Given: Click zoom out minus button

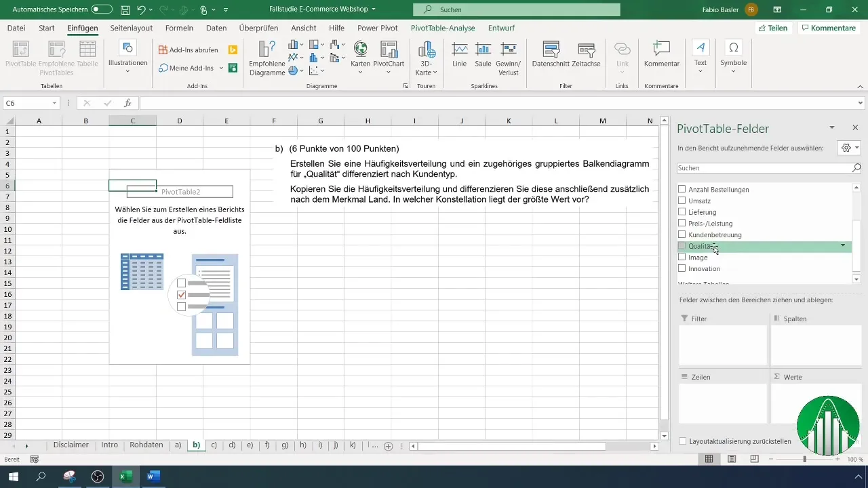Looking at the screenshot, I should click(x=772, y=459).
